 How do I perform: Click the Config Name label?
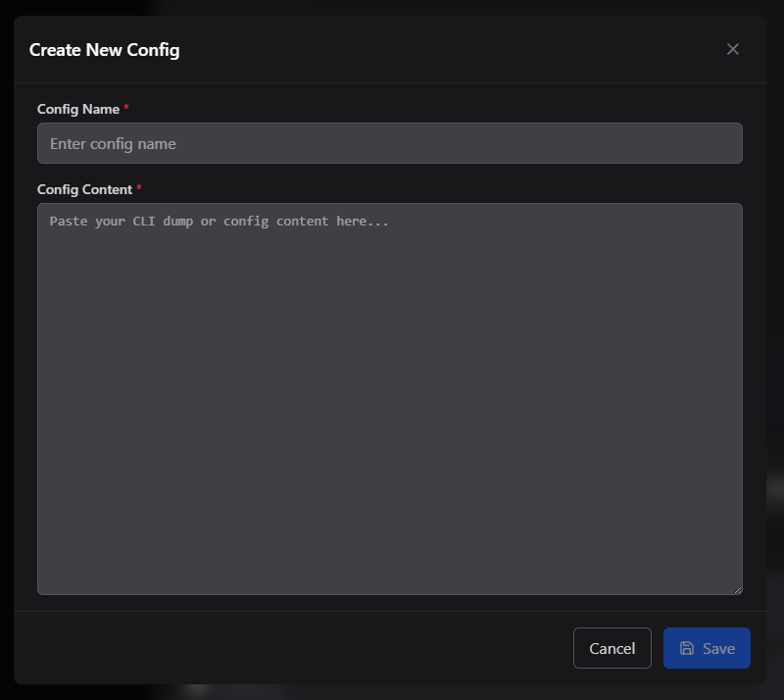point(78,109)
